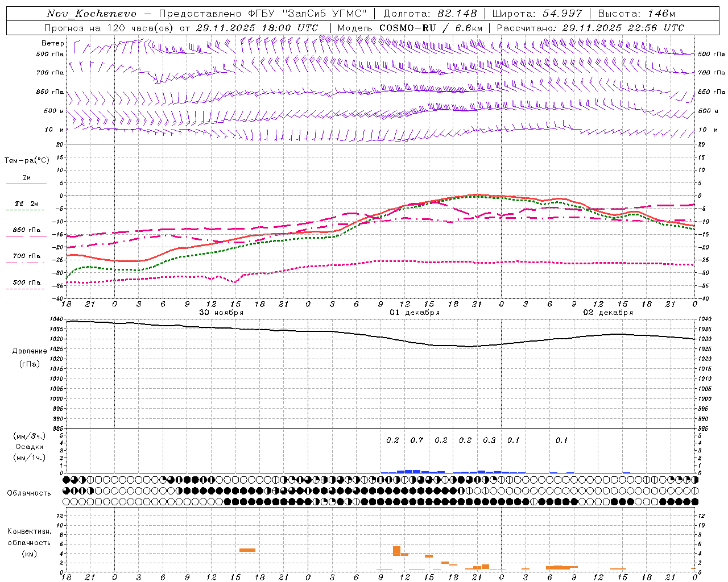Click the '500 м' wind level label beside 'Ветер'

point(54,111)
